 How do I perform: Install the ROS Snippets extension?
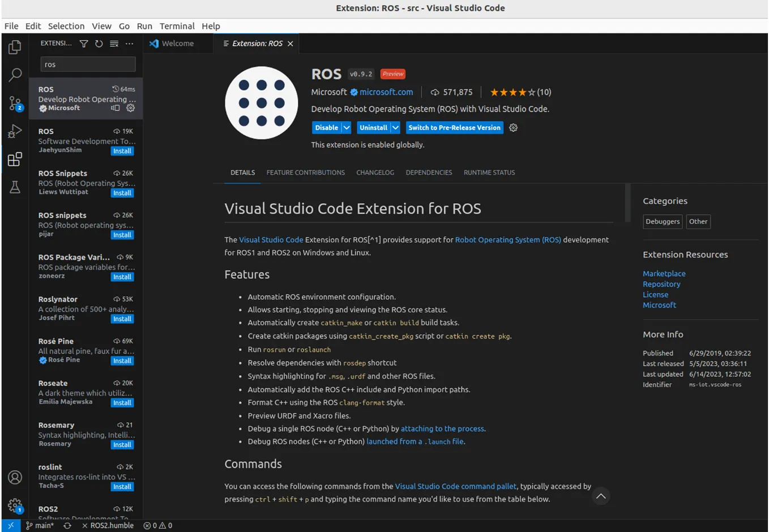point(122,192)
